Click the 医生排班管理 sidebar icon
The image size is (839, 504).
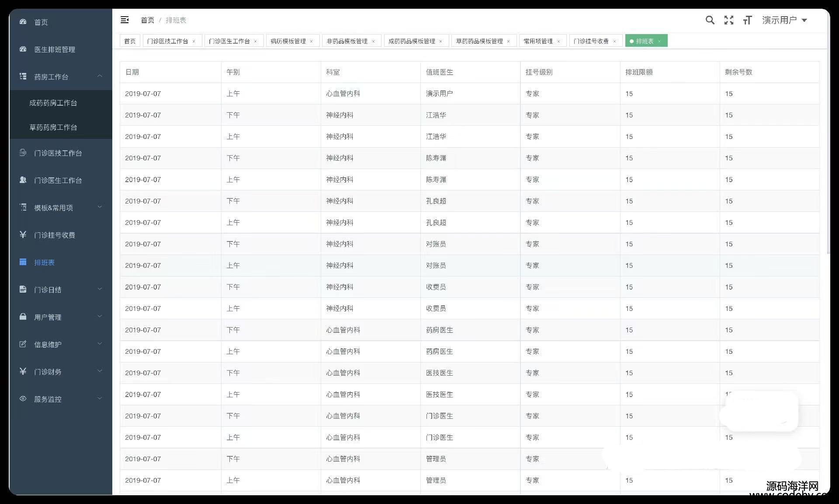[23, 49]
